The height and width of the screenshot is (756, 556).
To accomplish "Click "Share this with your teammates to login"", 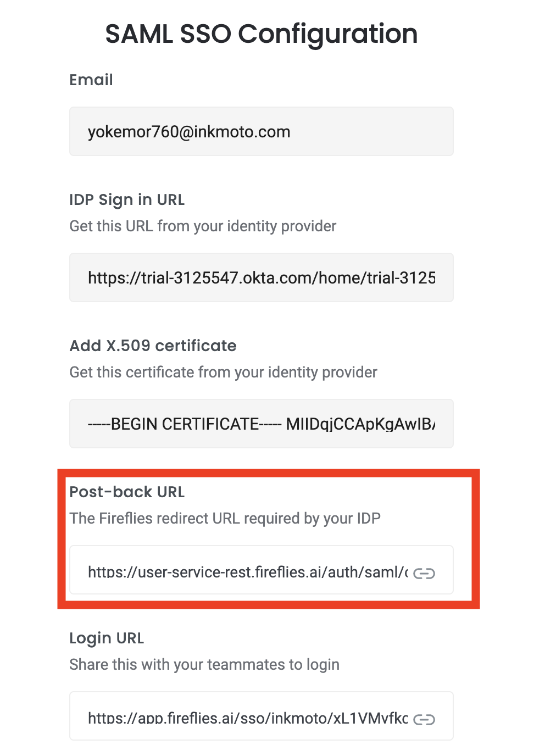I will pyautogui.click(x=204, y=665).
